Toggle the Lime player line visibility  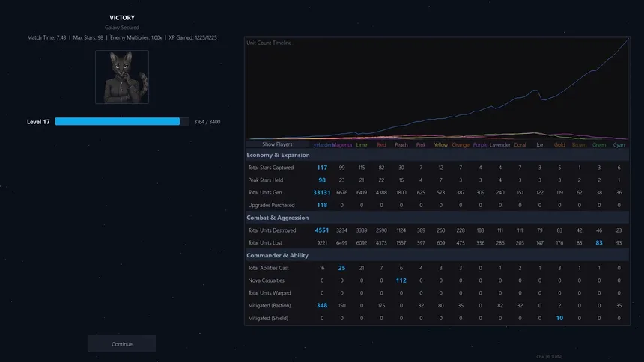tap(362, 145)
